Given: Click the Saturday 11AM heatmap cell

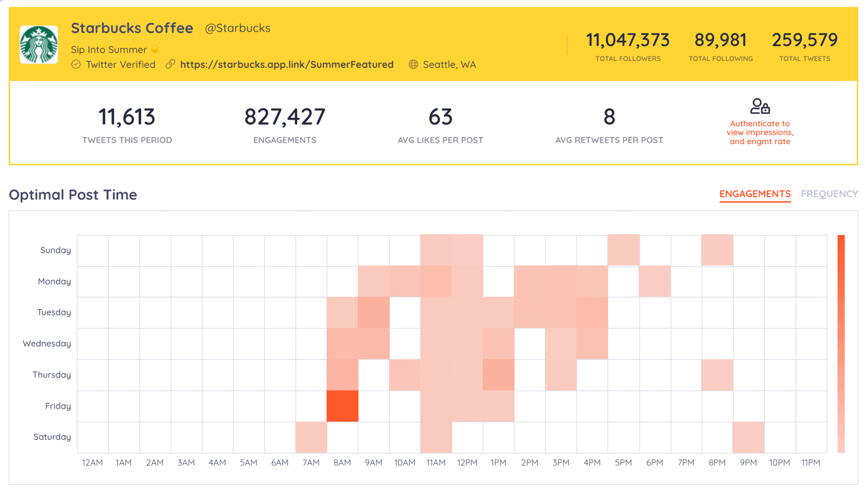Looking at the screenshot, I should point(436,437).
